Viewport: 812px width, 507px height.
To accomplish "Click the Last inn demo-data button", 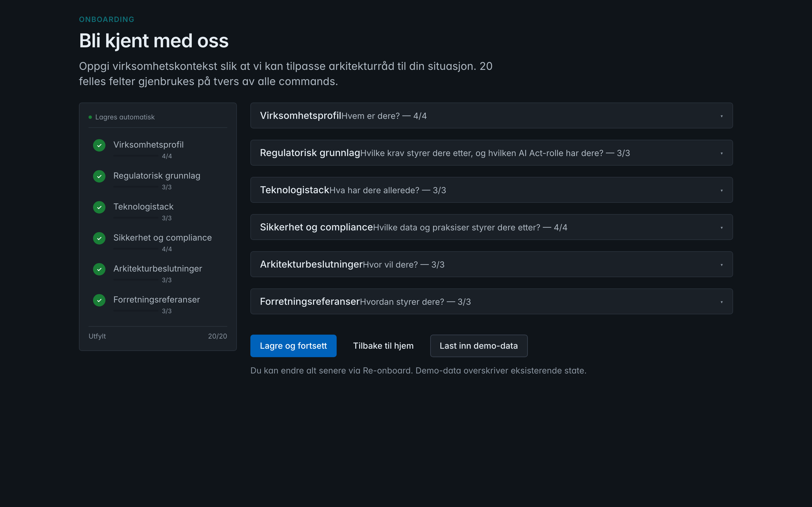I will [x=479, y=346].
